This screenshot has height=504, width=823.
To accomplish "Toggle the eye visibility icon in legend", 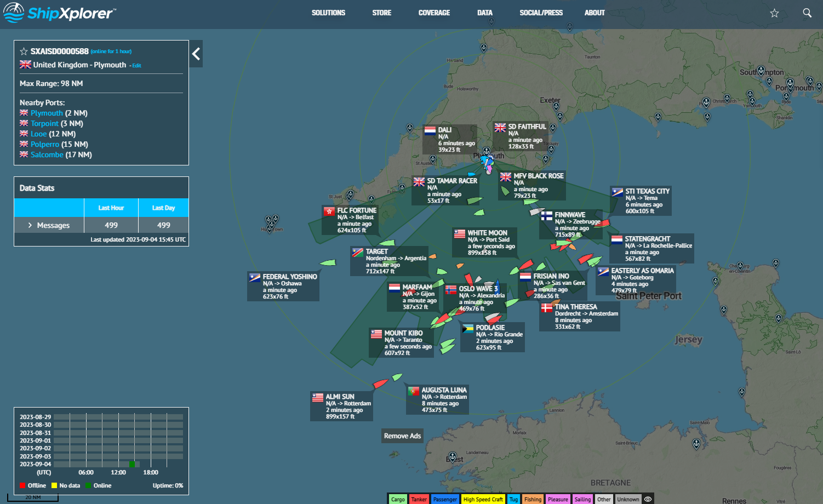I will pos(648,499).
